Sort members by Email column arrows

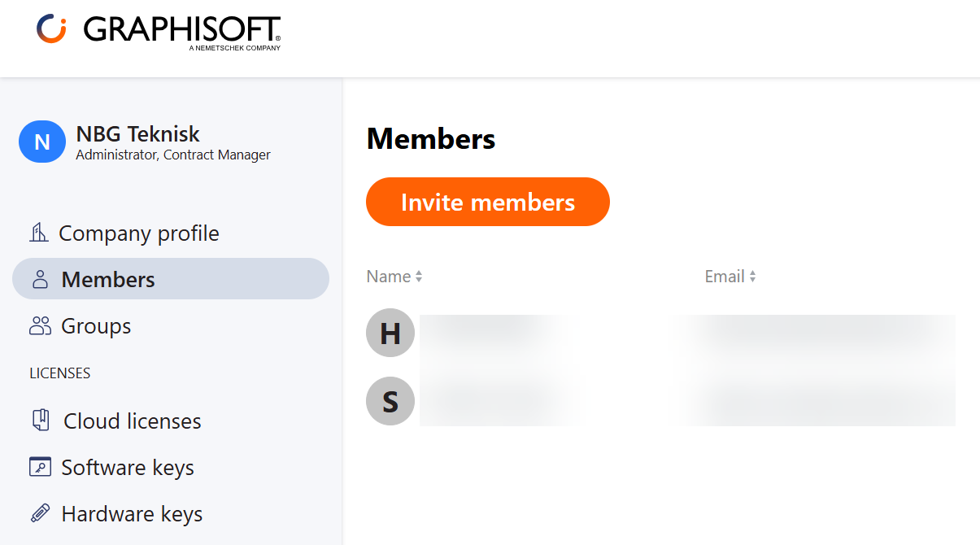point(753,277)
